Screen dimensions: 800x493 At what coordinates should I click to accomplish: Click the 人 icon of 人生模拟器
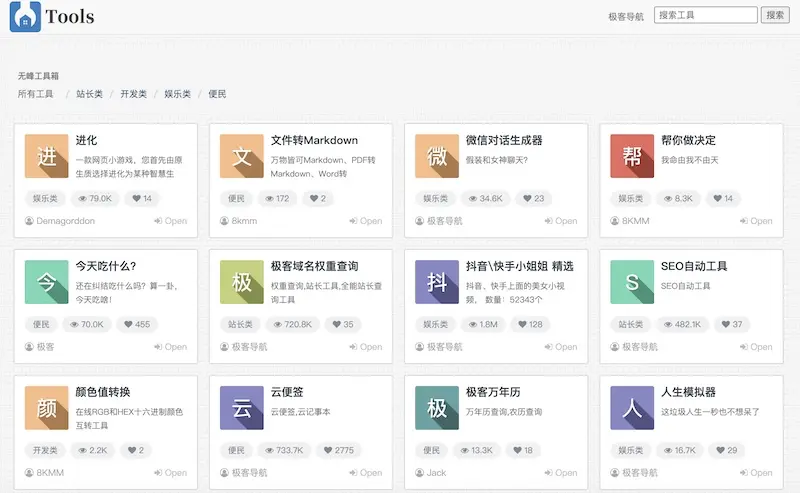pyautogui.click(x=632, y=408)
